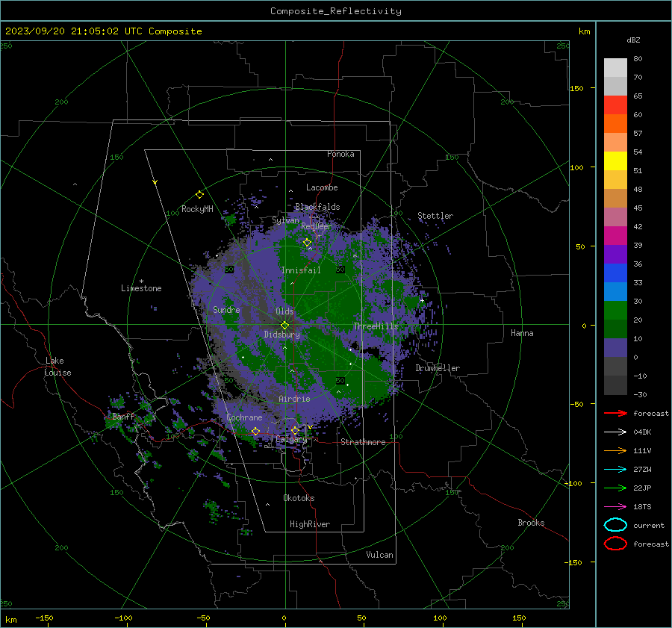The image size is (672, 628).
Task: Select the light blue 33 dBZ swatch
Action: tap(615, 291)
